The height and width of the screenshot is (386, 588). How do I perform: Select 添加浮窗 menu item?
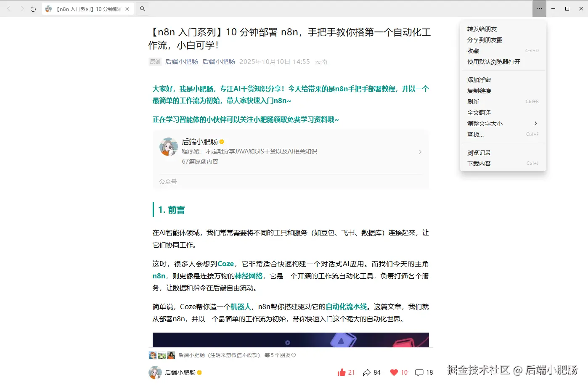coord(503,80)
